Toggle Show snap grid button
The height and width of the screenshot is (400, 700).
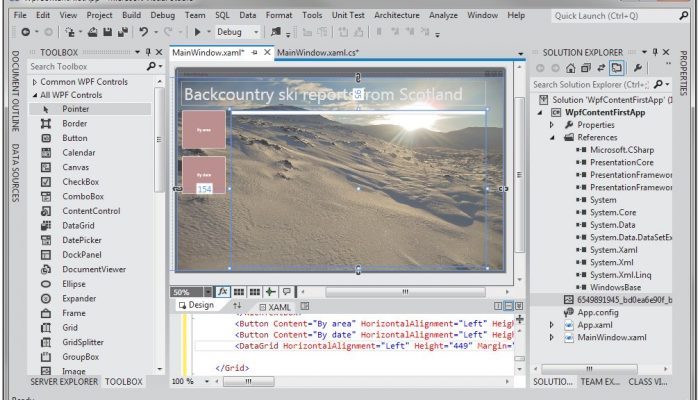239,292
